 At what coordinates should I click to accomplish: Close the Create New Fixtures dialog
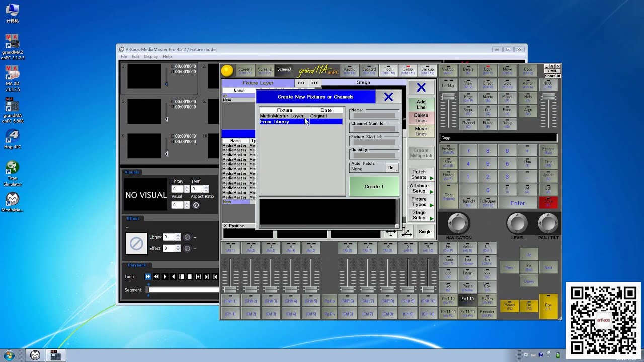coord(388,97)
